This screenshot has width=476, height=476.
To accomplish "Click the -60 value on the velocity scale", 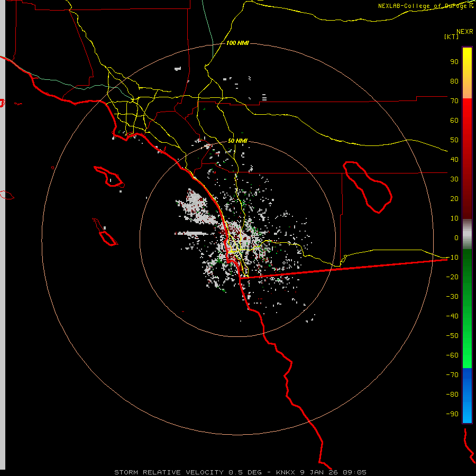I will click(452, 355).
